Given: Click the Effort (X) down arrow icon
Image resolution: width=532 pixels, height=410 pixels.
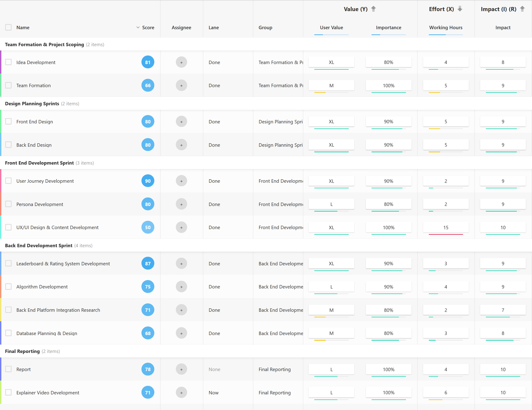Looking at the screenshot, I should (x=460, y=9).
